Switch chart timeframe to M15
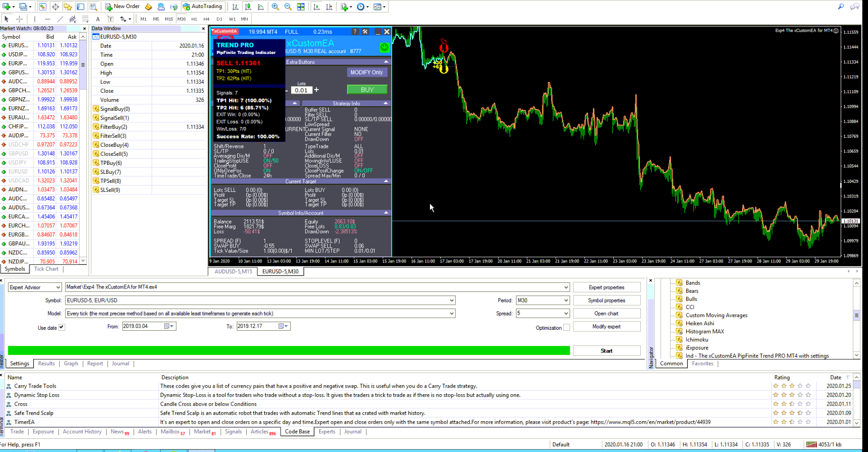The width and height of the screenshot is (868, 452). tap(169, 19)
